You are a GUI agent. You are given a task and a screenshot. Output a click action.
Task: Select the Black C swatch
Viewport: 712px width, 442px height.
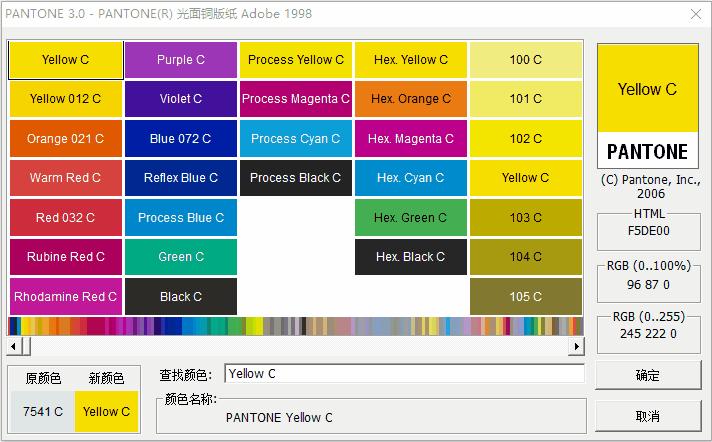point(181,297)
